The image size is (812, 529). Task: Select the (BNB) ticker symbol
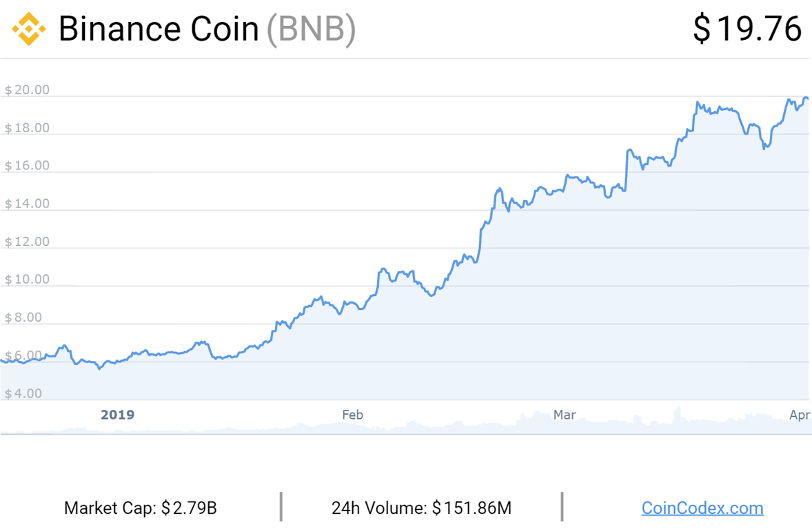312,30
